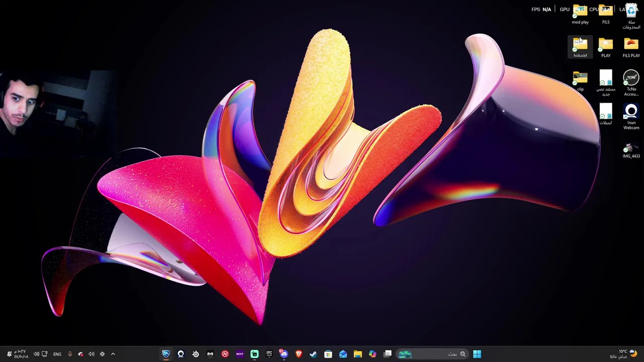Open Discord from the taskbar
644x362 pixels.
coord(284,354)
